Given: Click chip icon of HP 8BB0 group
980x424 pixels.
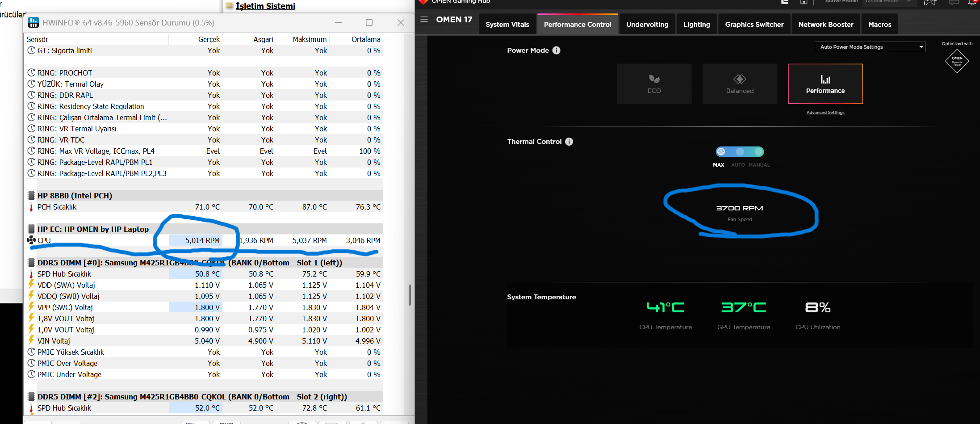Looking at the screenshot, I should point(31,195).
